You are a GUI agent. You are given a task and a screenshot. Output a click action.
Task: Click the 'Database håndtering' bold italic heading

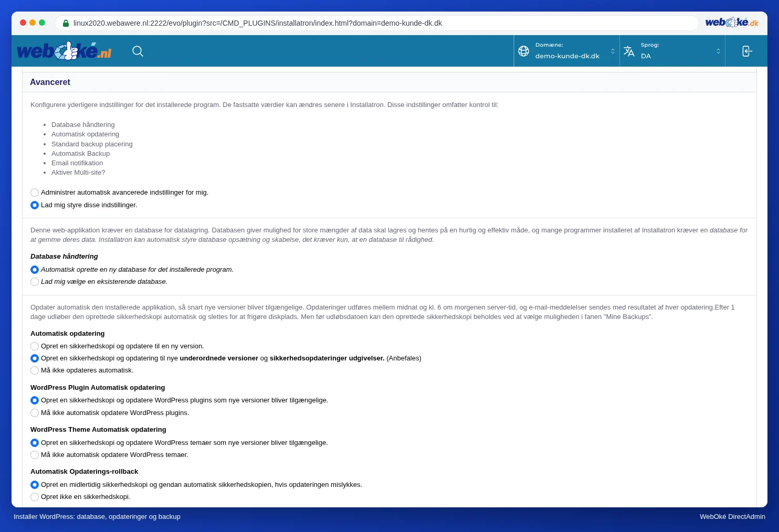click(x=64, y=257)
